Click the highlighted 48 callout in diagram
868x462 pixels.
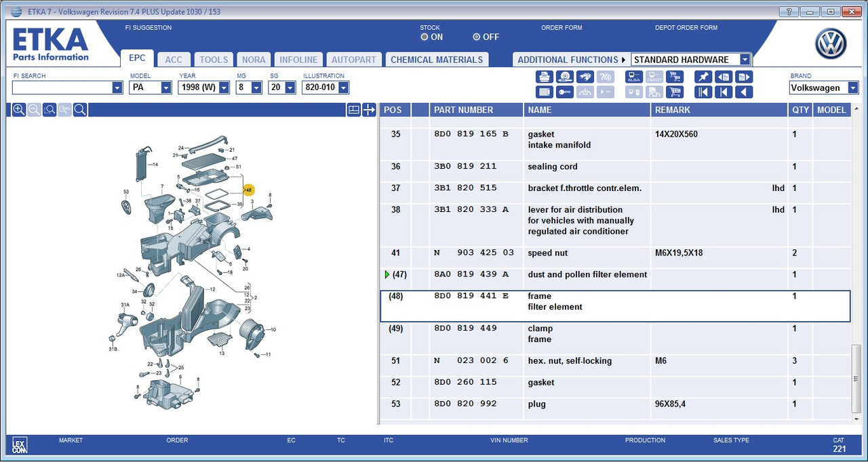(248, 190)
